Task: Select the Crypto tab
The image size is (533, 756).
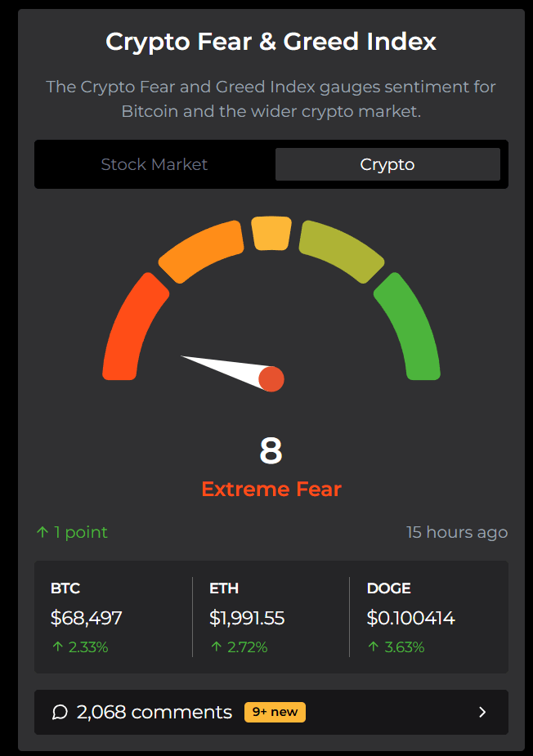Action: point(387,164)
